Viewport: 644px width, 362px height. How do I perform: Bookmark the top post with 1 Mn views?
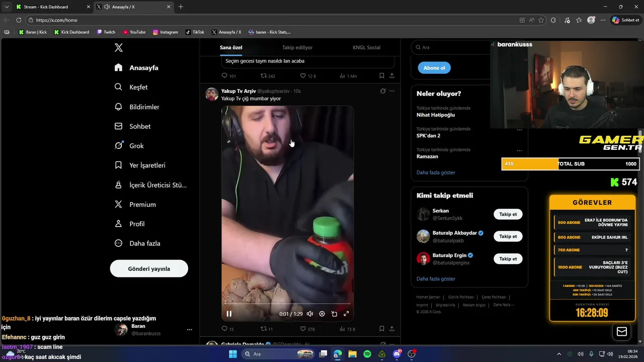tap(381, 76)
